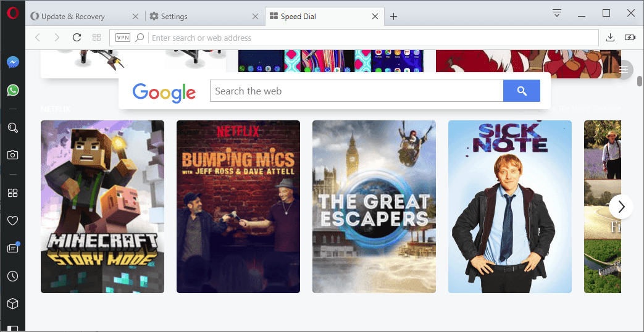Open the downloads panel
Image resolution: width=644 pixels, height=332 pixels.
tap(610, 38)
